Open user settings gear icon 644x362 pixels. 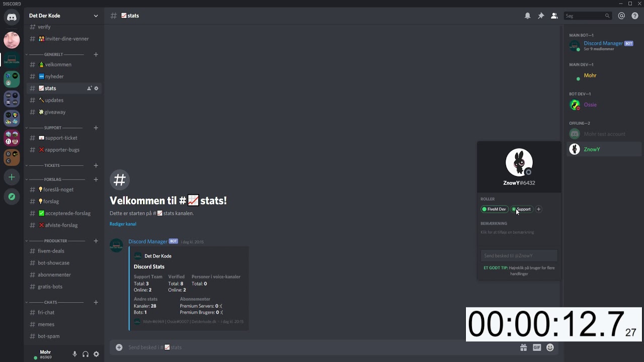click(96, 354)
